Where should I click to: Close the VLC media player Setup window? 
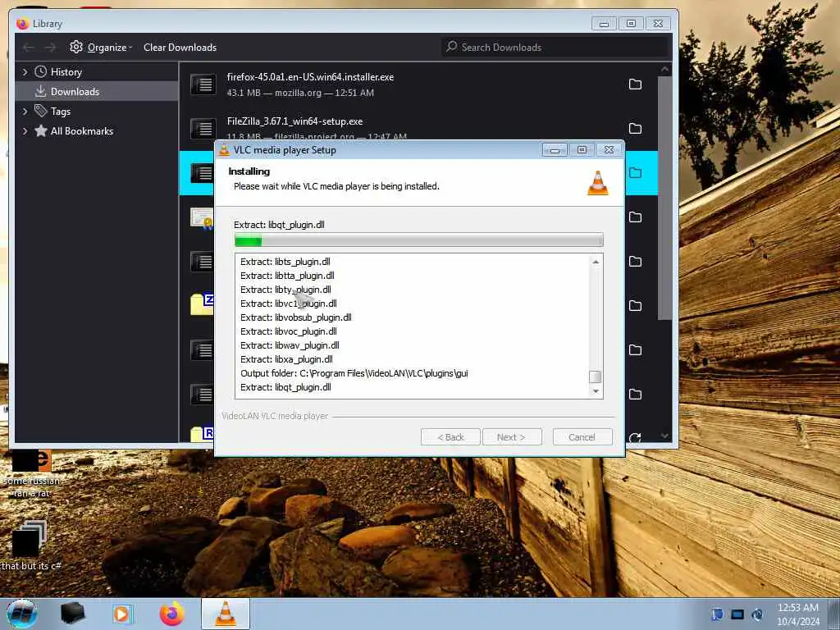coord(609,150)
